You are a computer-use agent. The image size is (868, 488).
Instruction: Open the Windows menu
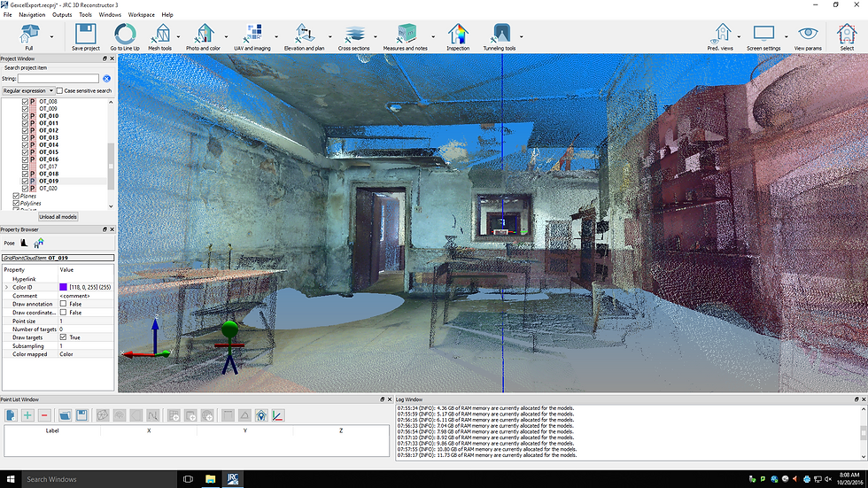110,15
